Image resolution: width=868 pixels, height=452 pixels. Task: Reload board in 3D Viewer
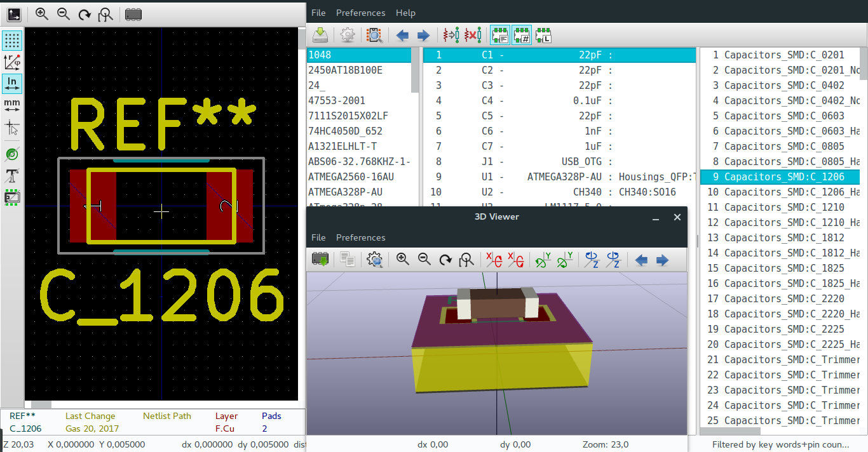320,259
